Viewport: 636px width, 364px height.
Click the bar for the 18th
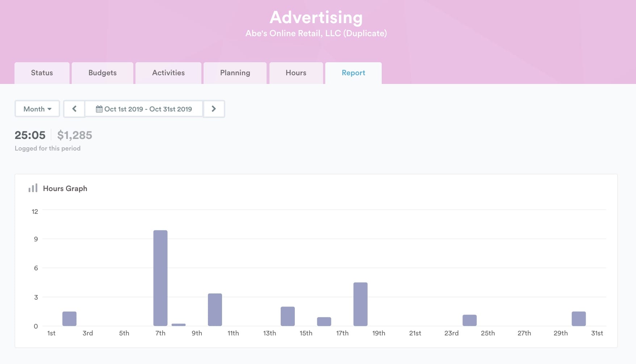click(x=360, y=304)
